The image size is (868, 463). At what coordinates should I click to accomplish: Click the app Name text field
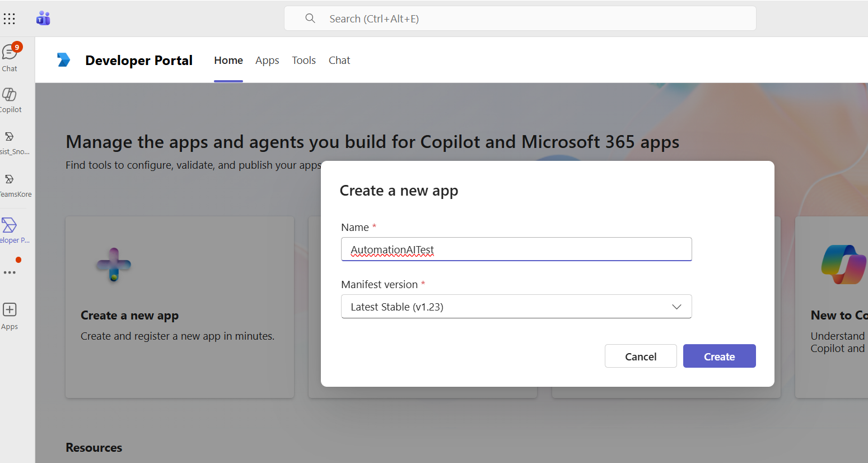tap(516, 249)
